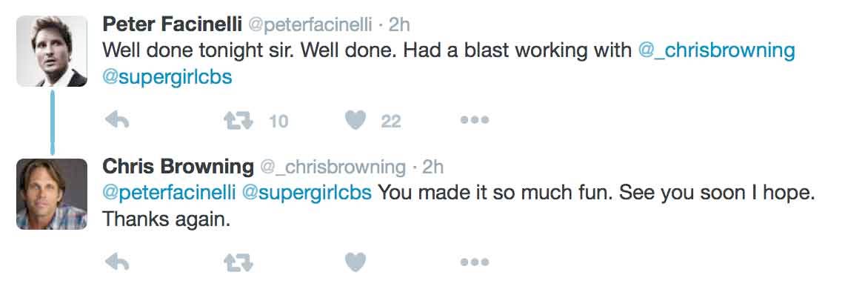868x292 pixels.
Task: Open more options on Peter Facinelli's tweet
Action: (x=475, y=119)
